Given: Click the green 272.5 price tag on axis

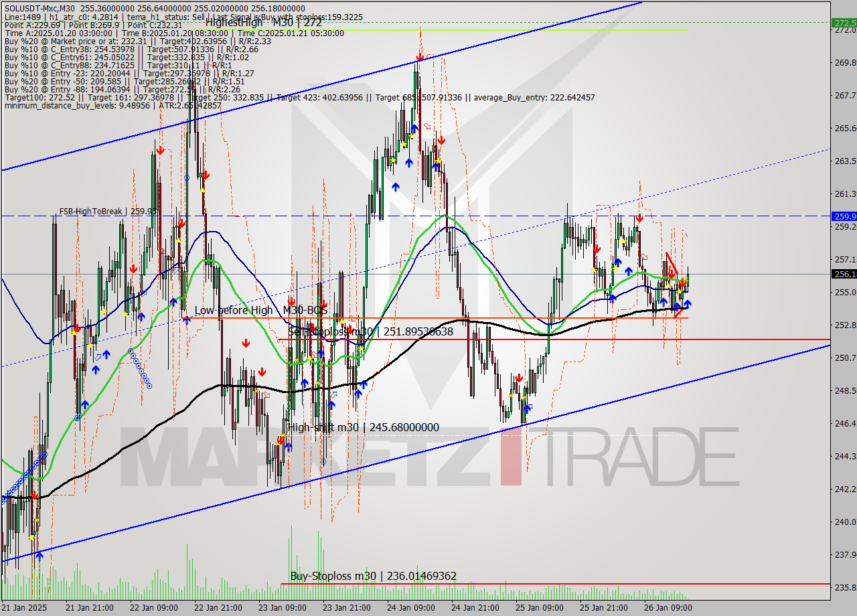Looking at the screenshot, I should (x=844, y=22).
